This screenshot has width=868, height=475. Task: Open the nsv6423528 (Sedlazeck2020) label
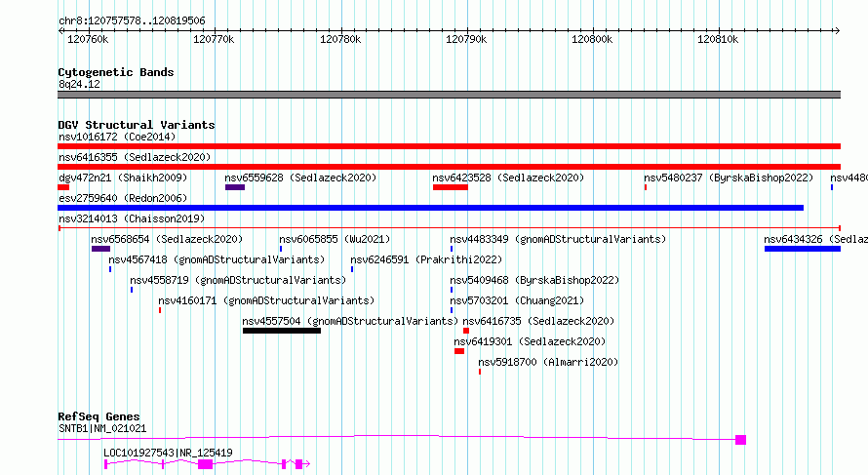coord(508,178)
